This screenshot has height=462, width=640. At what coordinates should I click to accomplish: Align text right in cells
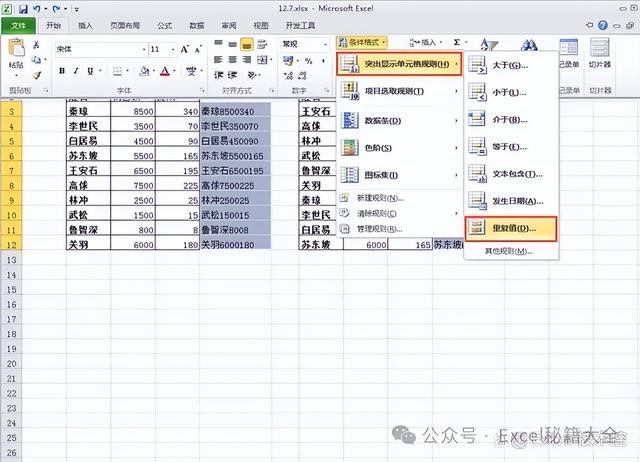pos(247,60)
